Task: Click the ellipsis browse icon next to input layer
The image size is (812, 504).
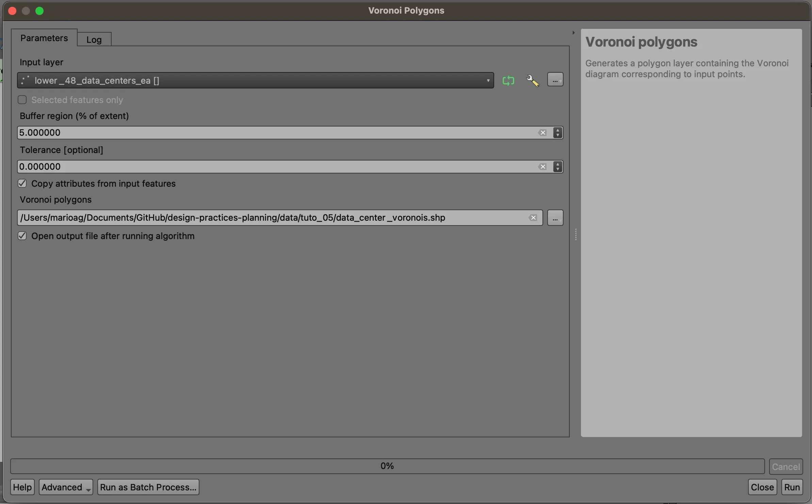Action: [555, 80]
